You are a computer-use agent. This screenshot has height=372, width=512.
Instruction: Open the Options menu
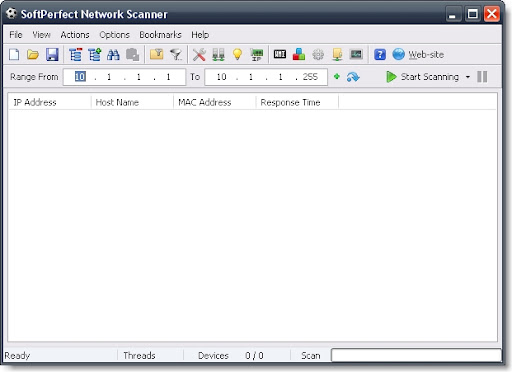(x=114, y=35)
